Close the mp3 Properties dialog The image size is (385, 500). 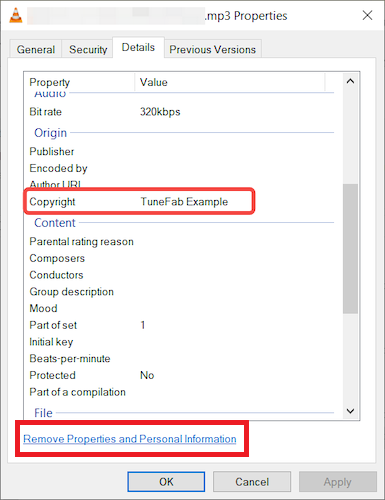tap(367, 15)
